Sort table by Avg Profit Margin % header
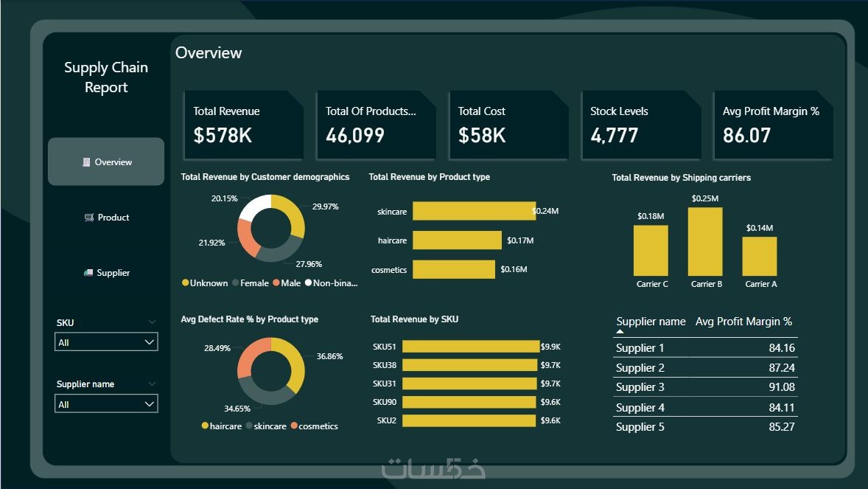Viewport: 868px width, 489px height. pos(743,322)
